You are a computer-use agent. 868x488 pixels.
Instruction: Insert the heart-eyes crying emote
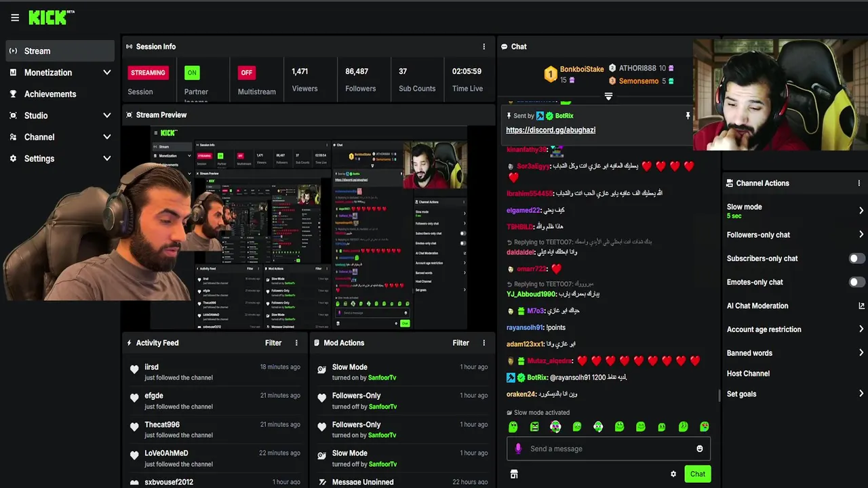705,426
